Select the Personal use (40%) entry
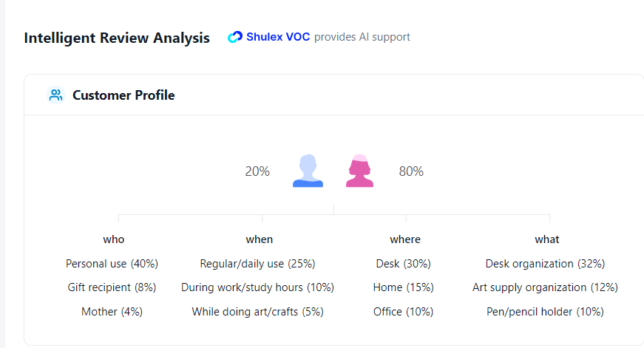This screenshot has width=644, height=348. [112, 264]
